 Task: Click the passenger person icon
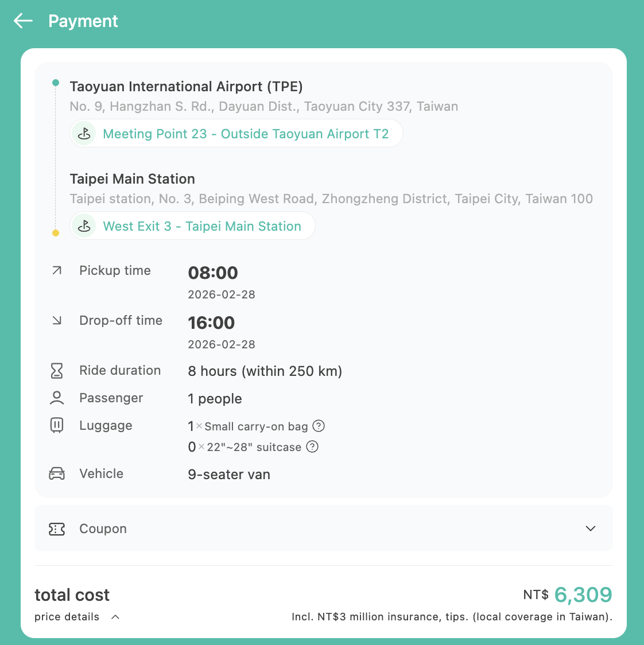pyautogui.click(x=57, y=398)
